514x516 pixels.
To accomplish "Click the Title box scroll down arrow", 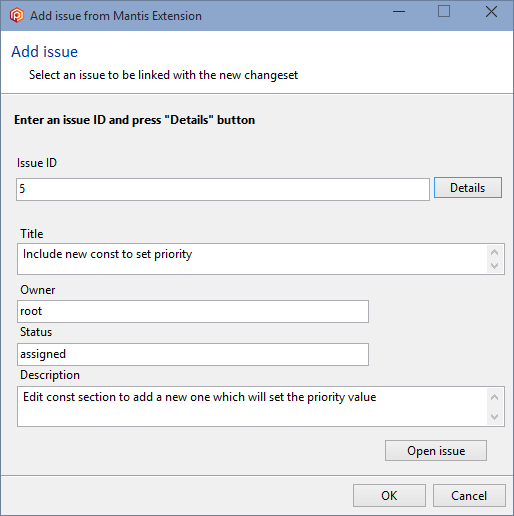I will click(x=495, y=266).
